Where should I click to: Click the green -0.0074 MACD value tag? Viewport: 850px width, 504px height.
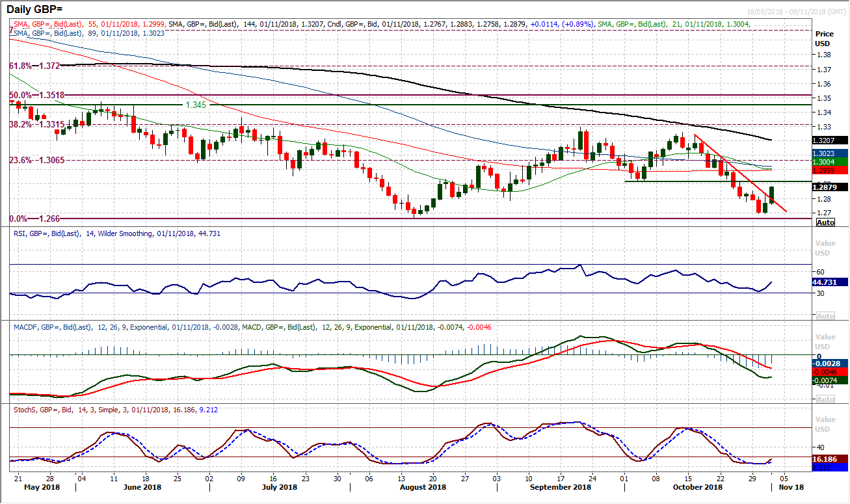[830, 380]
